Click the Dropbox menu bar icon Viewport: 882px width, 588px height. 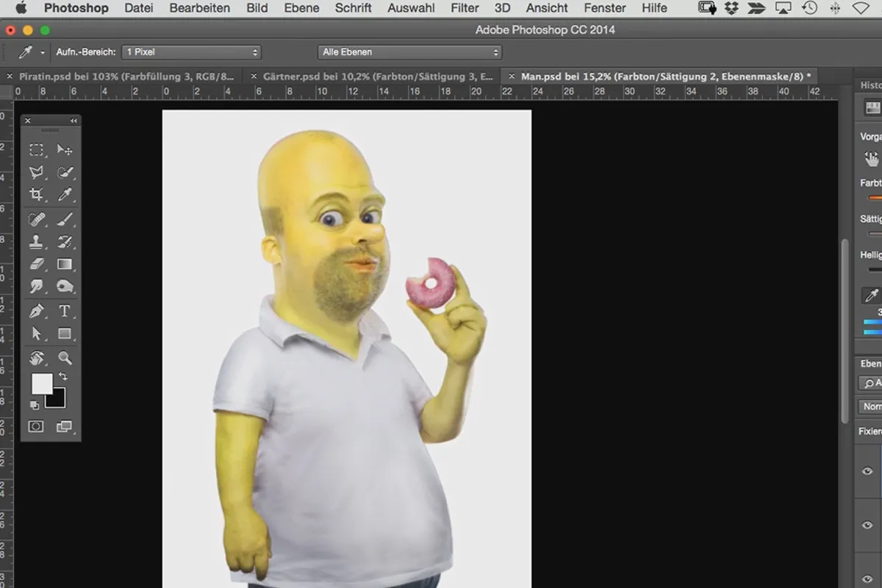tap(732, 8)
